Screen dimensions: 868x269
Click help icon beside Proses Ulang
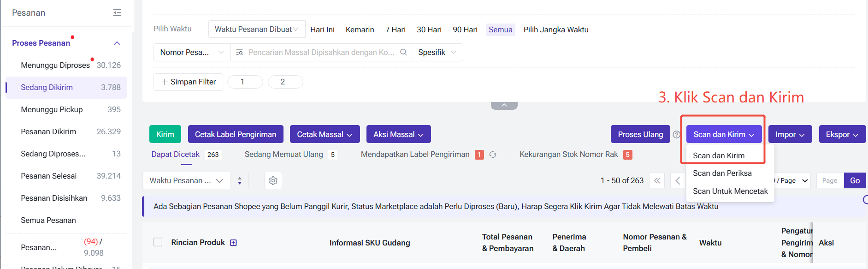click(x=676, y=135)
